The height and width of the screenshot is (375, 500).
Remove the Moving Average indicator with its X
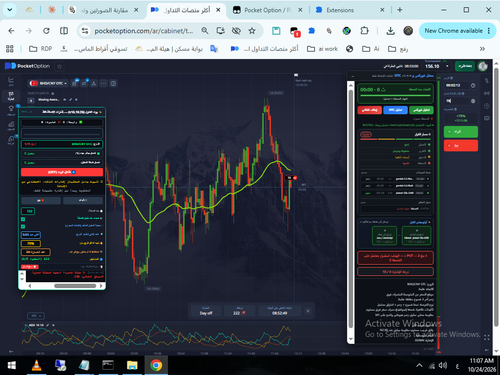76,100
